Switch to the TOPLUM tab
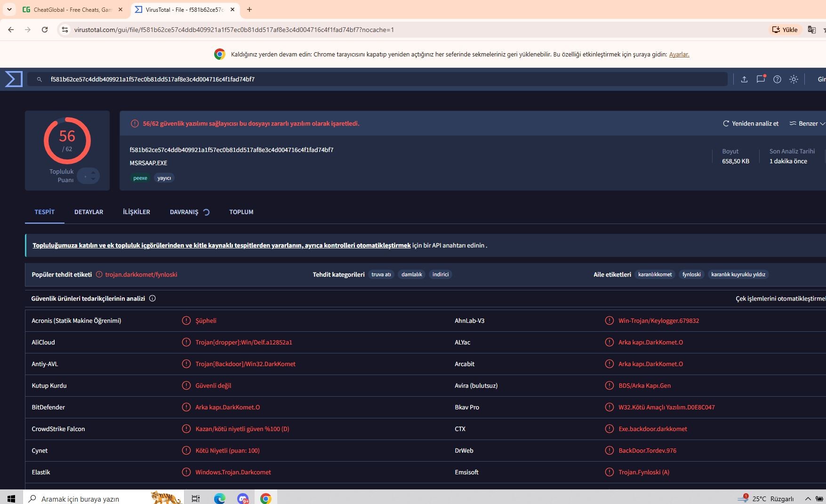Viewport: 826px width, 504px height. pos(241,212)
